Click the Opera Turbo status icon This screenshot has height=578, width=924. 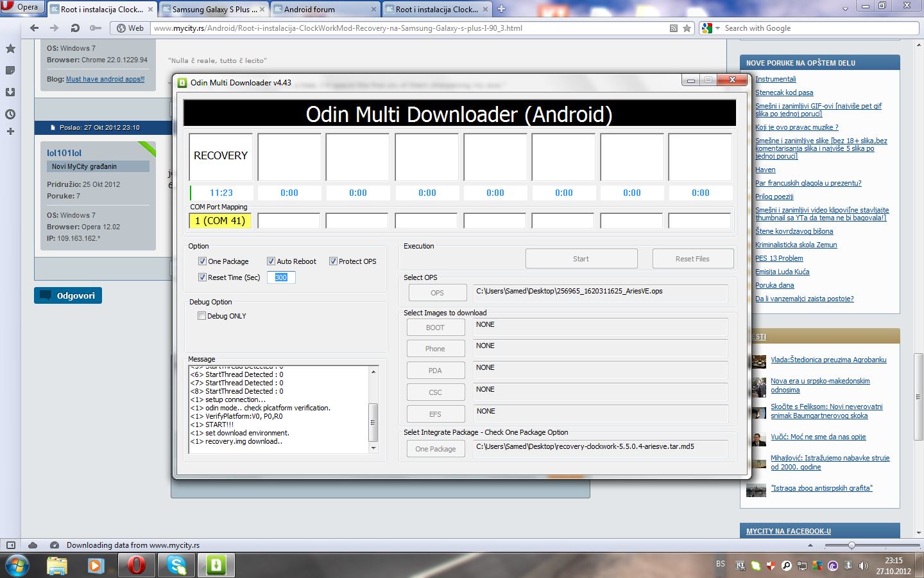tap(55, 545)
